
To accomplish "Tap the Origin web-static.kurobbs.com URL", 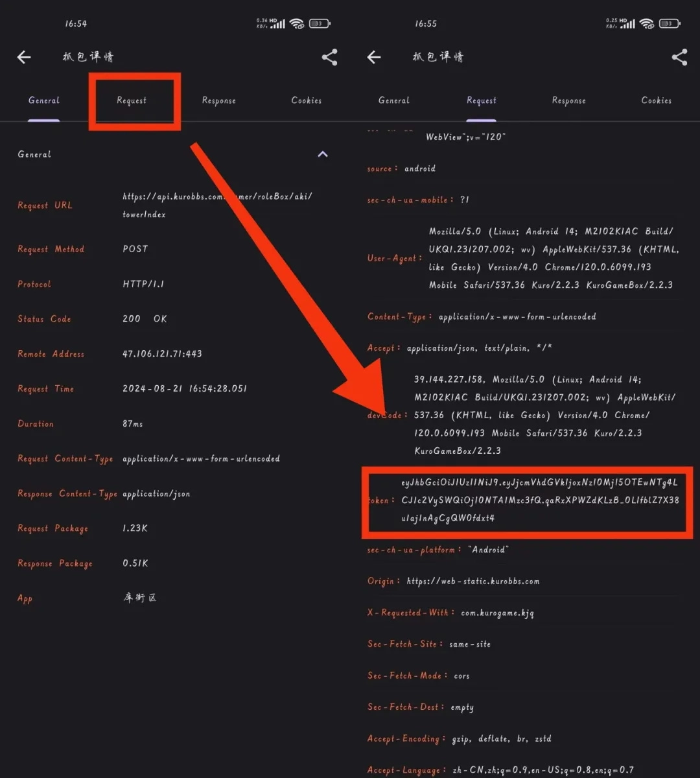I will [x=473, y=582].
